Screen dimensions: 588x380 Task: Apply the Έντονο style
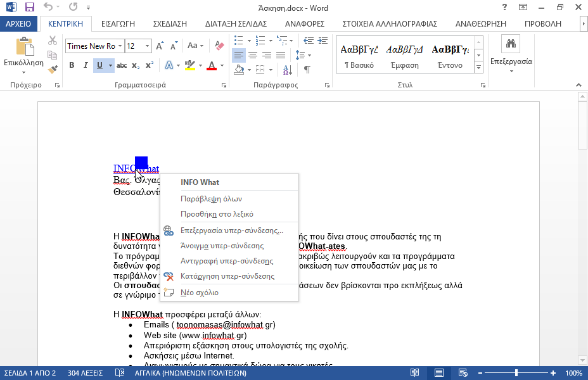click(x=450, y=56)
